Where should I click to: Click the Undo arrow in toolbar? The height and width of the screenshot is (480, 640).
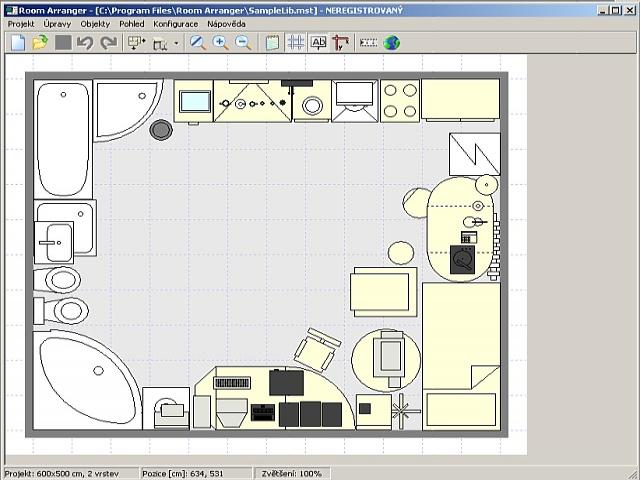tap(85, 42)
